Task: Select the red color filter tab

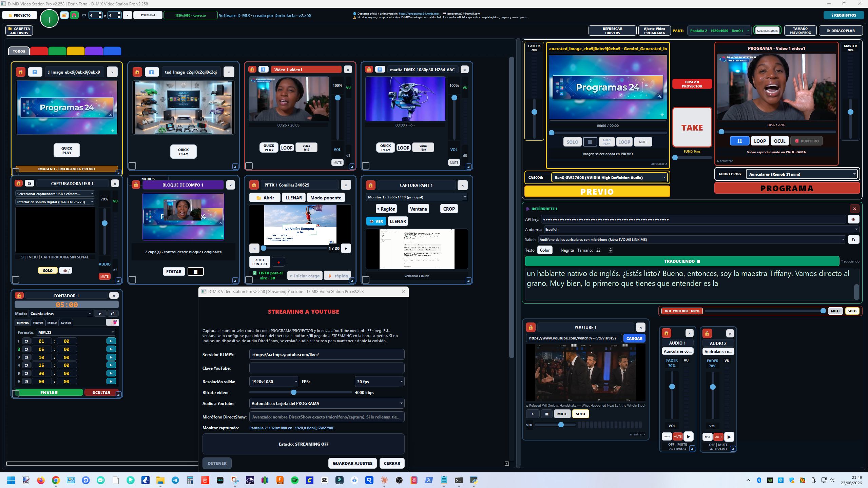Action: tap(39, 51)
